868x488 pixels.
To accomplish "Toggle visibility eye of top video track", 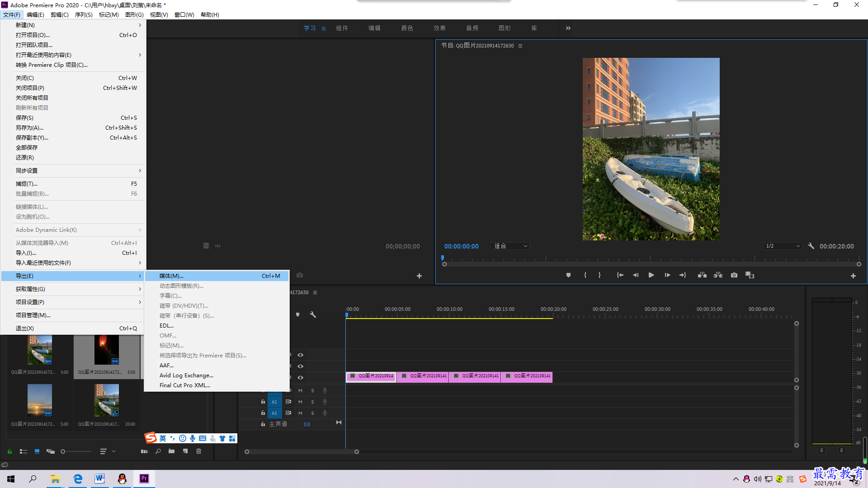I will pyautogui.click(x=300, y=355).
